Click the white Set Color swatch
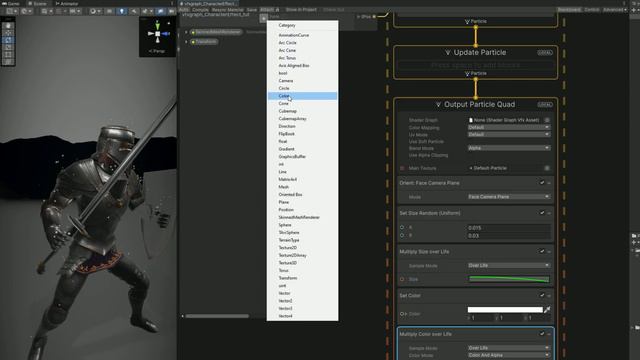Image resolution: width=640 pixels, height=360 pixels. point(505,310)
